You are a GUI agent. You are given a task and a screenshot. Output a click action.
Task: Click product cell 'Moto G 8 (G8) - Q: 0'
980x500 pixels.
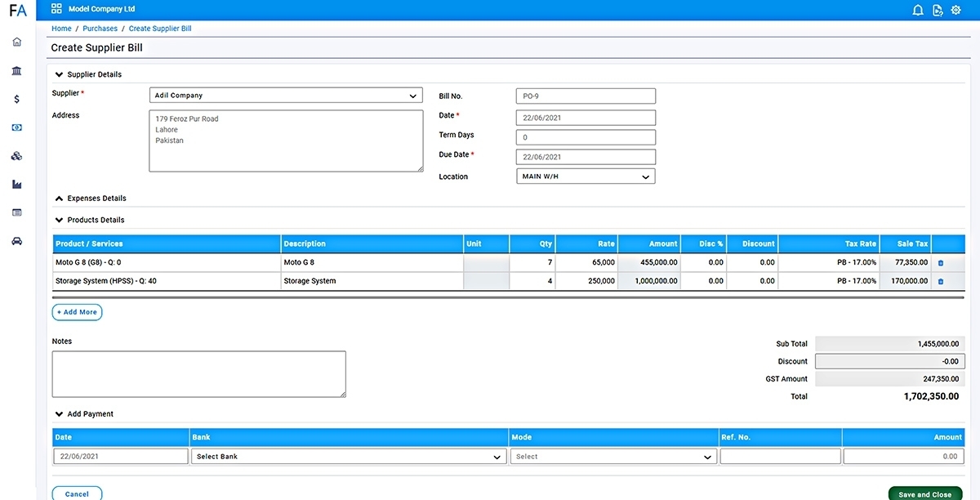(x=167, y=263)
